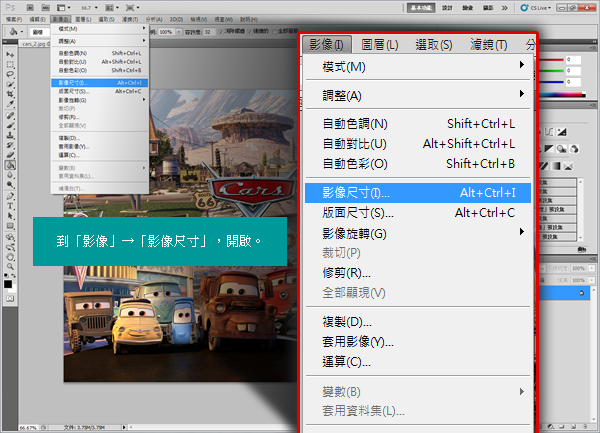The height and width of the screenshot is (433, 600).
Task: Launch Bridge from the application bar
Action: [x=30, y=7]
